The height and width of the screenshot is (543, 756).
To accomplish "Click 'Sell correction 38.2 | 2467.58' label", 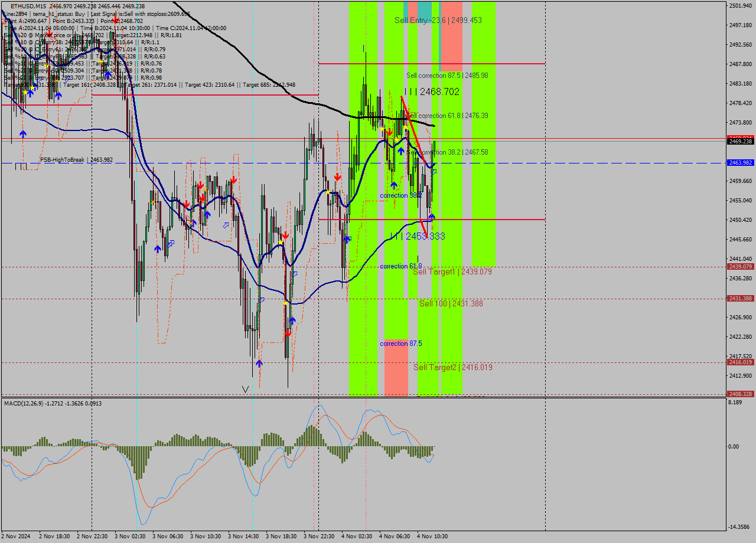I will [447, 152].
